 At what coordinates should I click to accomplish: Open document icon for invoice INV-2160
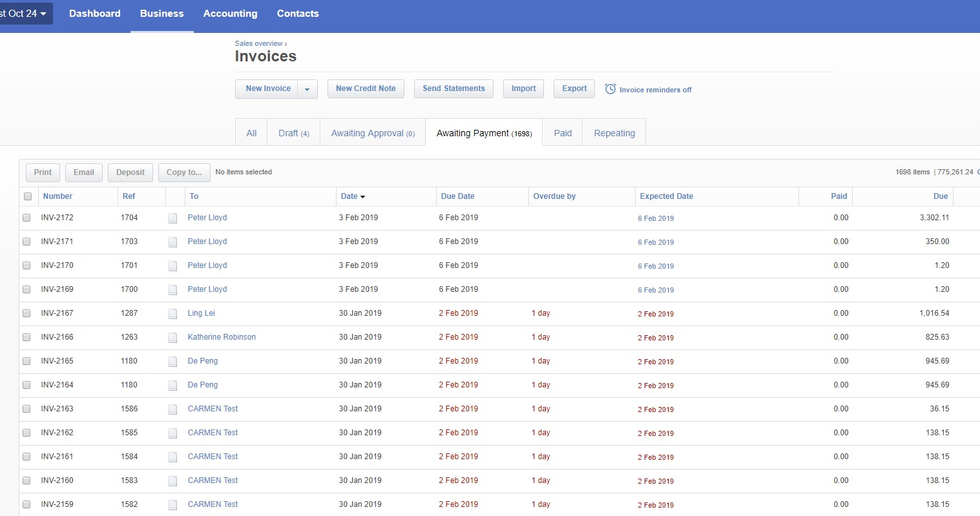click(172, 481)
